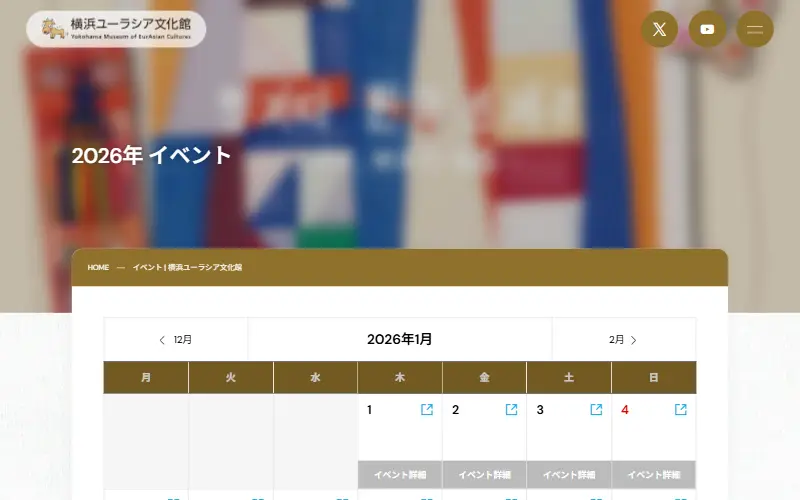Click the 土 weekday header
The height and width of the screenshot is (500, 800).
tap(569, 378)
